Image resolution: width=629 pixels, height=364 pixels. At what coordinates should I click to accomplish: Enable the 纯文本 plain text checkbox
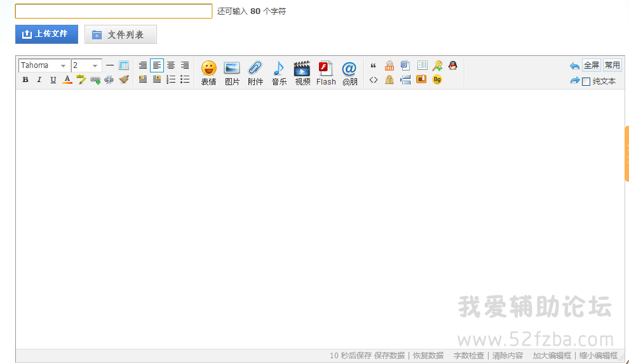click(x=586, y=81)
